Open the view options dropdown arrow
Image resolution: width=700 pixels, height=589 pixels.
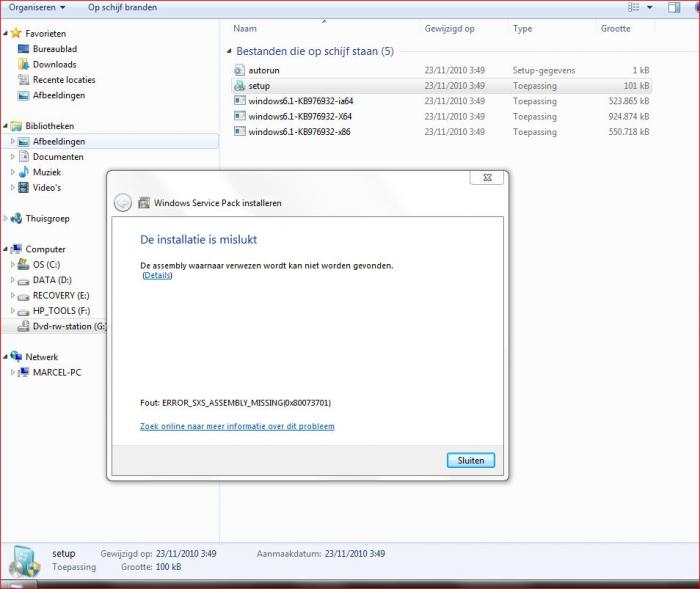point(650,8)
